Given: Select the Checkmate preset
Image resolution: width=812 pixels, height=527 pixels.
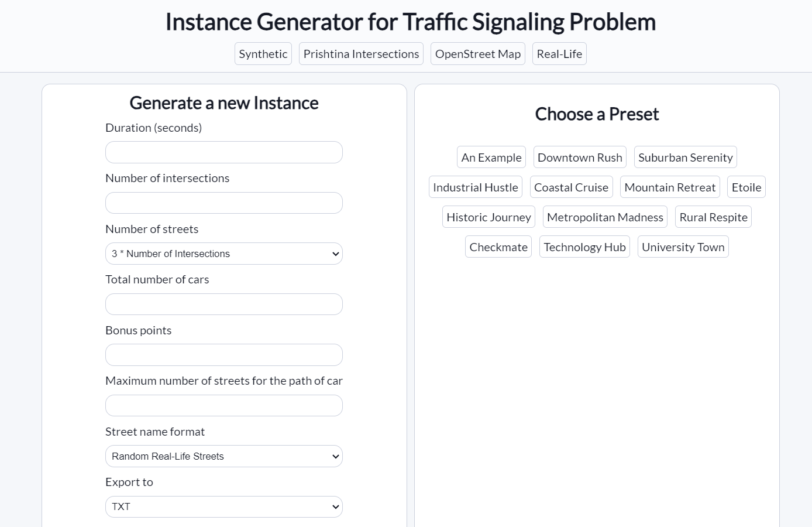Looking at the screenshot, I should click(498, 247).
